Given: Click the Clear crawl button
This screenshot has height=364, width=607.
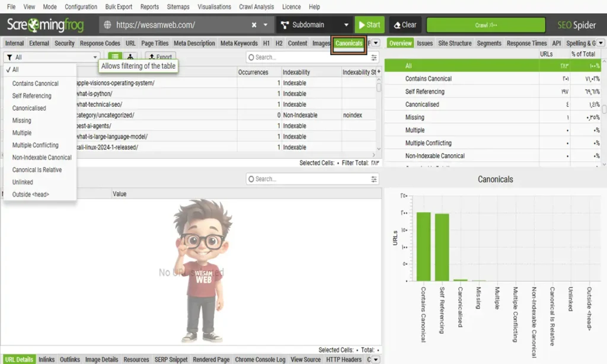Looking at the screenshot, I should coord(405,25).
